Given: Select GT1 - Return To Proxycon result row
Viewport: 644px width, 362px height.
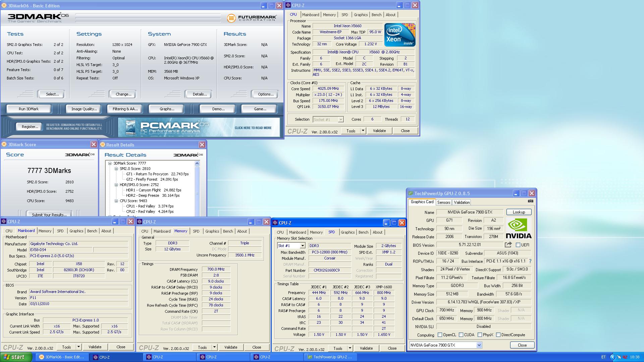Looking at the screenshot, I should coord(157,174).
